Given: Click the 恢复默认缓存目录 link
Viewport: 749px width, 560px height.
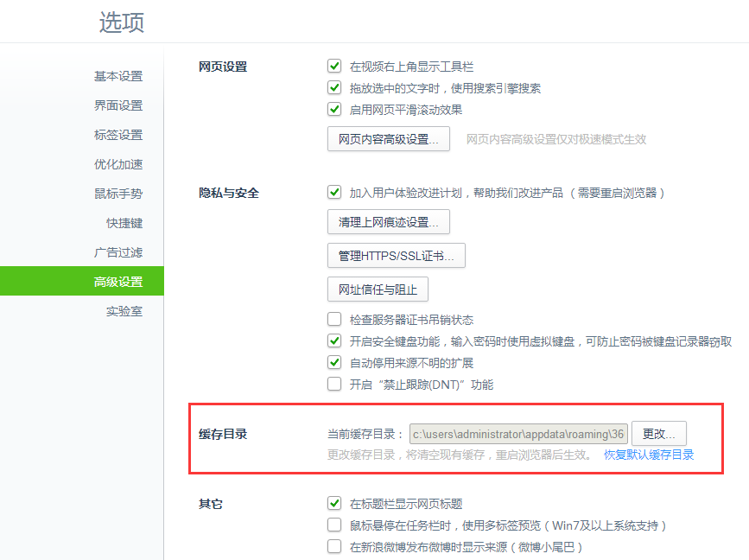Looking at the screenshot, I should click(648, 455).
